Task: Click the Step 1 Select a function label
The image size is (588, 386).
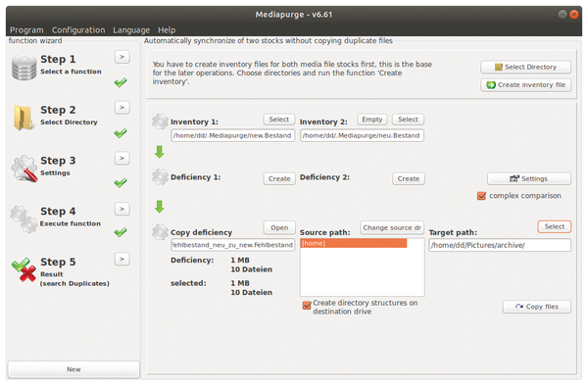Action: [71, 72]
